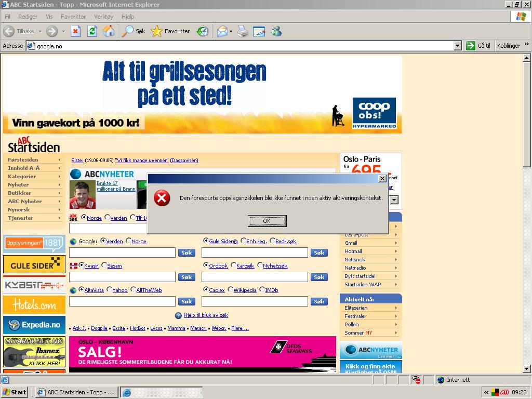Select the Wikipedia radio button

tap(230, 289)
